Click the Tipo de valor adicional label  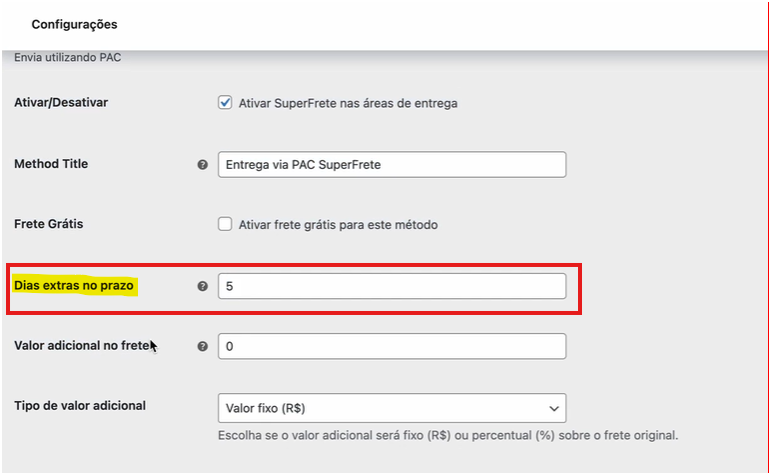coord(80,406)
